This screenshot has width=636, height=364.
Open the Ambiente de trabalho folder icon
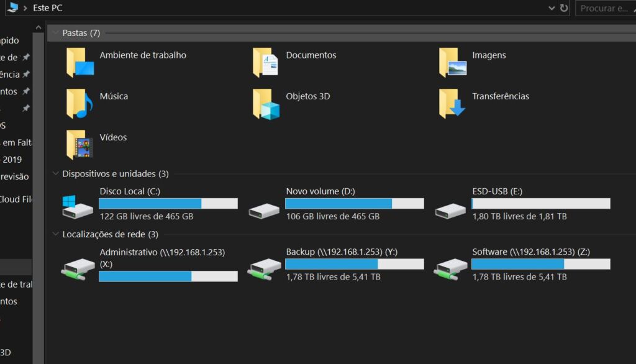coord(79,63)
